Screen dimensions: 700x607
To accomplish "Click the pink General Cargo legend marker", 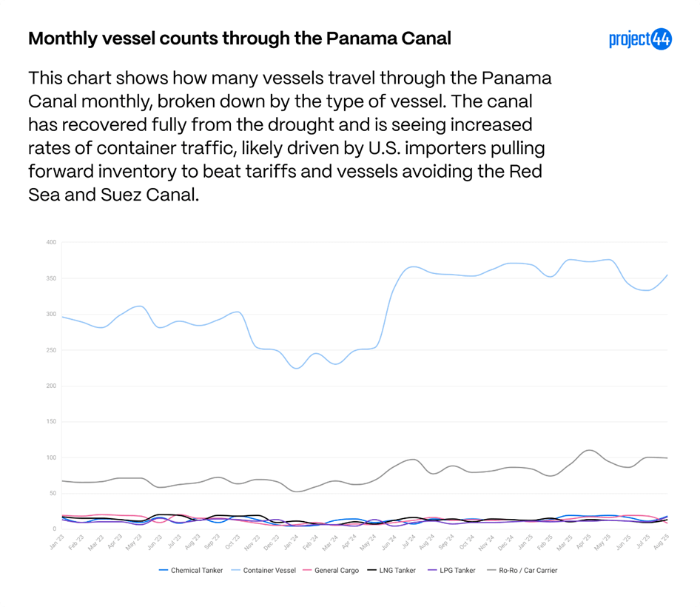I will pos(308,571).
